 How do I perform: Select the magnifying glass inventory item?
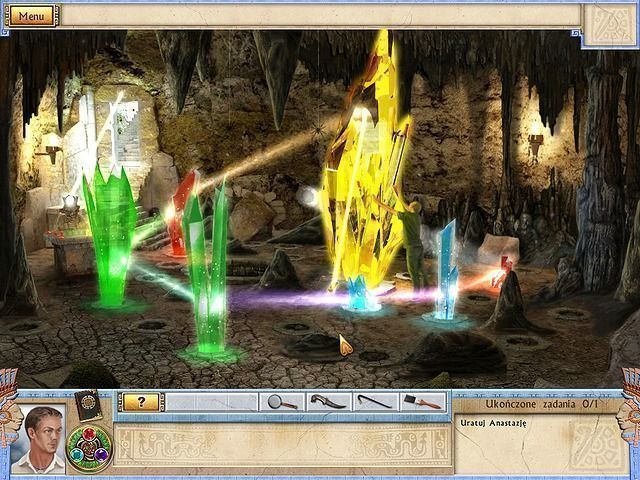(282, 402)
